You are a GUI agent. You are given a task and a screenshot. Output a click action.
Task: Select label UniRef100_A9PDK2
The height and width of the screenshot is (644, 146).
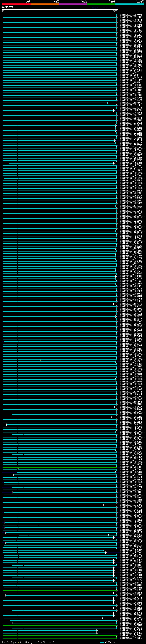tap(131, 58)
